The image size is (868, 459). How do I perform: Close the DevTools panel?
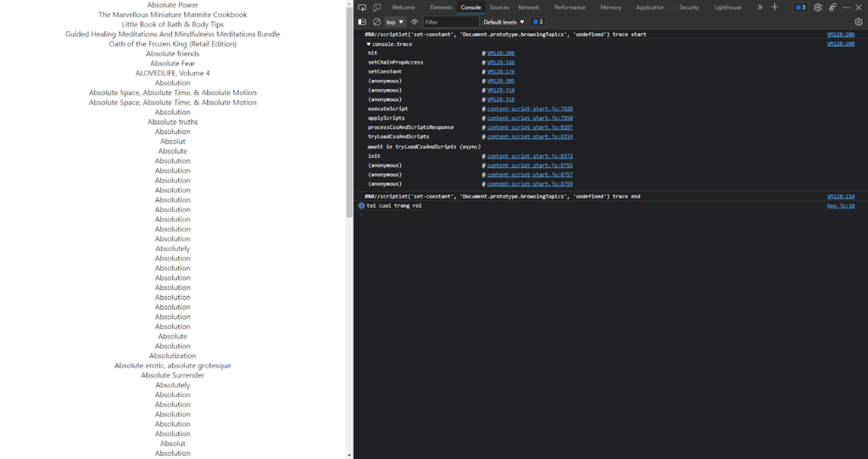[x=860, y=7]
